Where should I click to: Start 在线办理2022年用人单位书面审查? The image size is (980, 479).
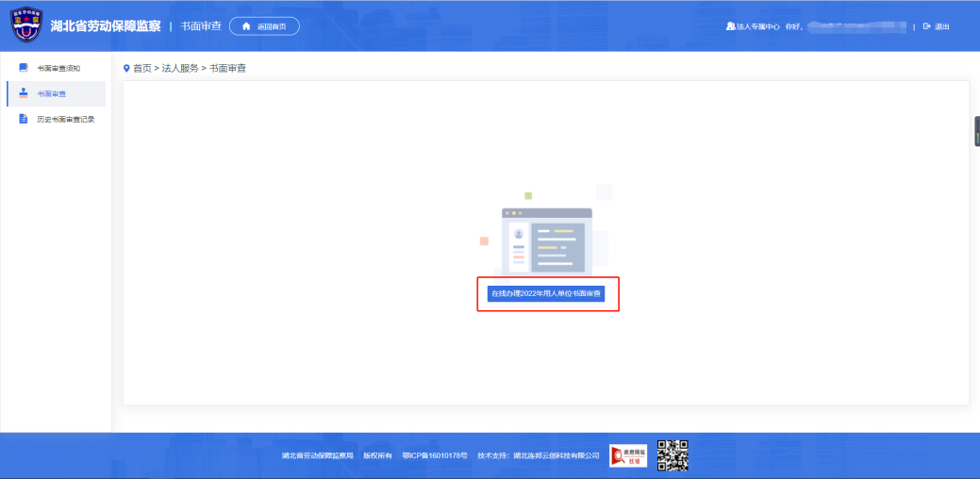(547, 294)
